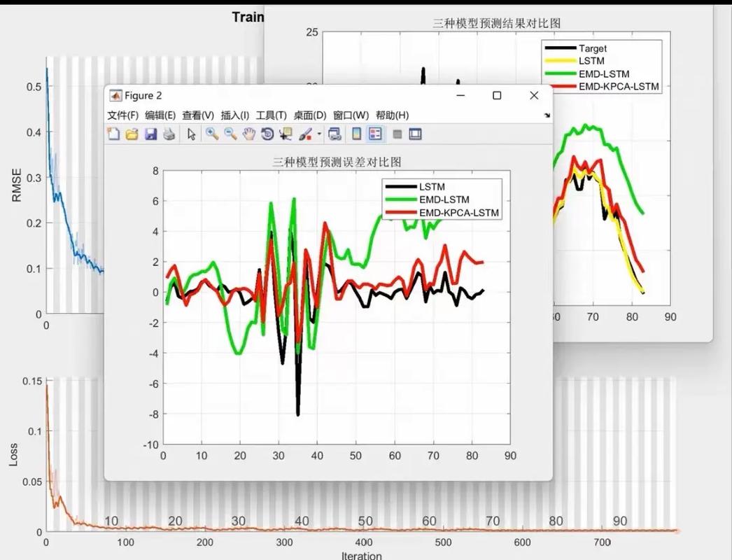732x560 pixels.
Task: Toggle the Insert Colorbar toolbar button
Action: coord(356,134)
